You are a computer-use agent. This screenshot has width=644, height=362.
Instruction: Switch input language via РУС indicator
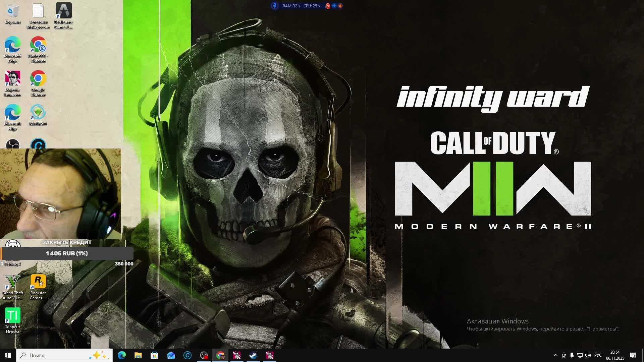pos(598,355)
